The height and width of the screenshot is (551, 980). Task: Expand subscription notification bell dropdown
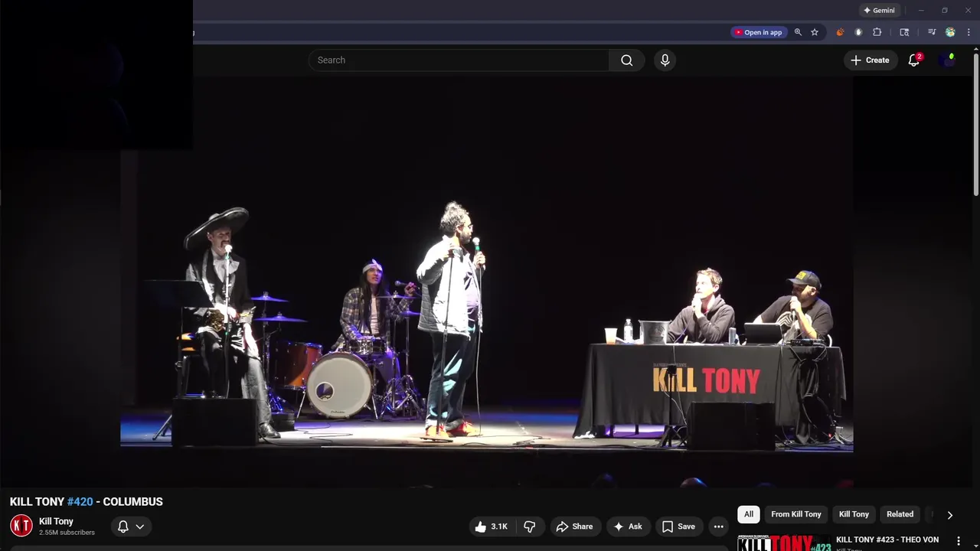[130, 527]
